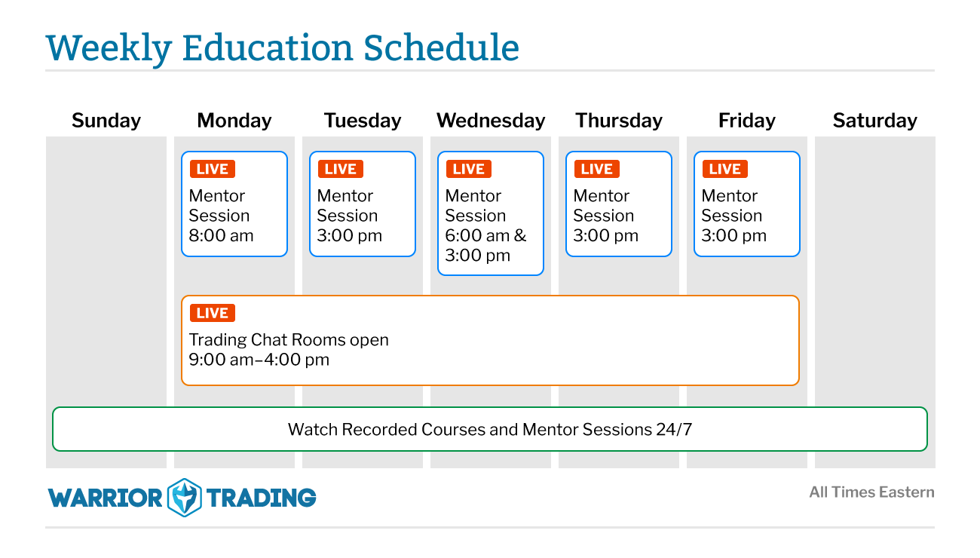Screen dimensions: 980x558
Task: Click the LIVE badge in Wednesday's session card
Action: [469, 169]
